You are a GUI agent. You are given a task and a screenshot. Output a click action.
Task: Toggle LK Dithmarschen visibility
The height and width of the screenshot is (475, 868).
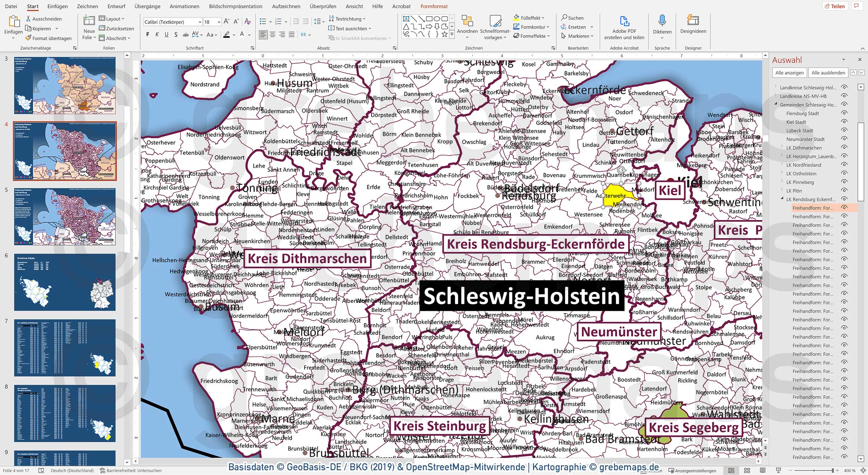pos(844,148)
